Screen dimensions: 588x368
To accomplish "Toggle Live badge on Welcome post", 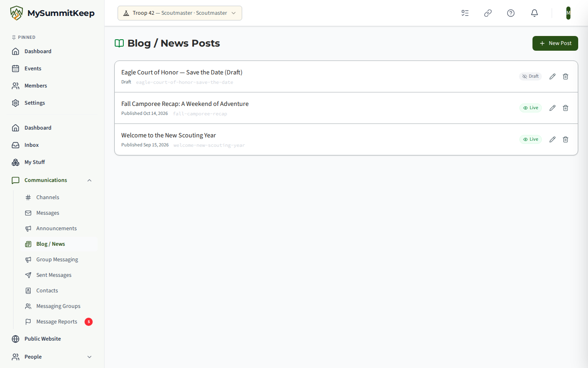I will coord(530,139).
